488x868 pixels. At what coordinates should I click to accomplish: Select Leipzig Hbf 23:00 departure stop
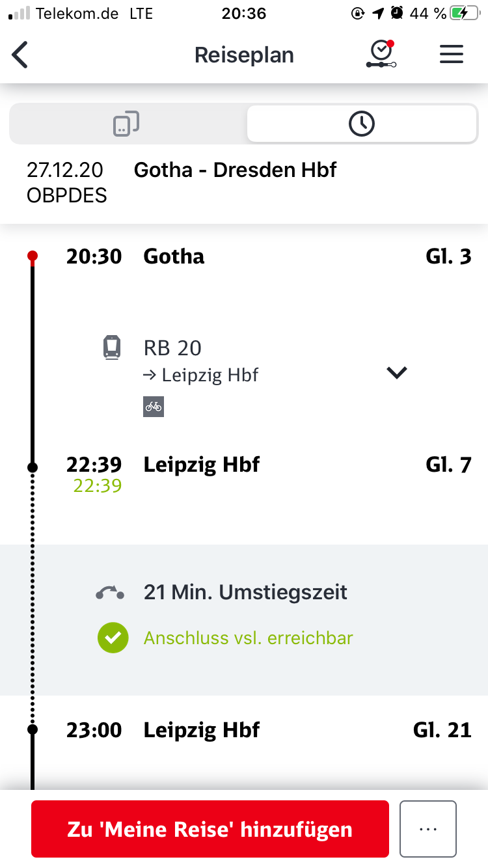tap(201, 730)
